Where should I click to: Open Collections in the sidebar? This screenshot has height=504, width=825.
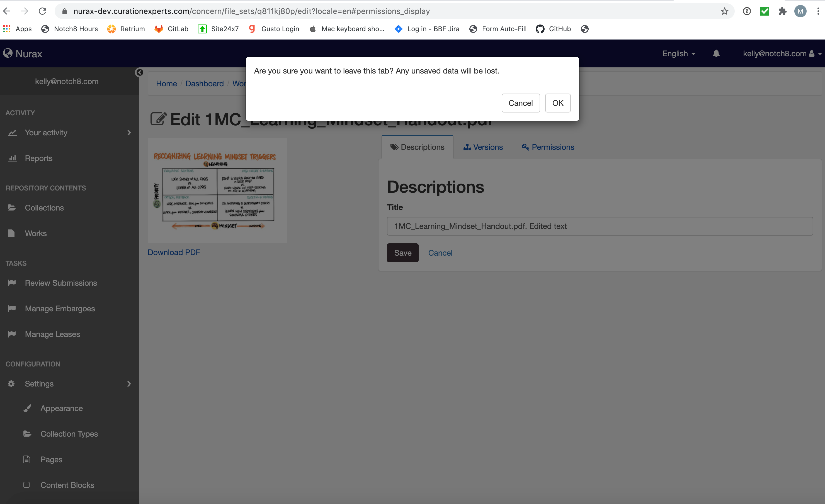tap(70, 208)
